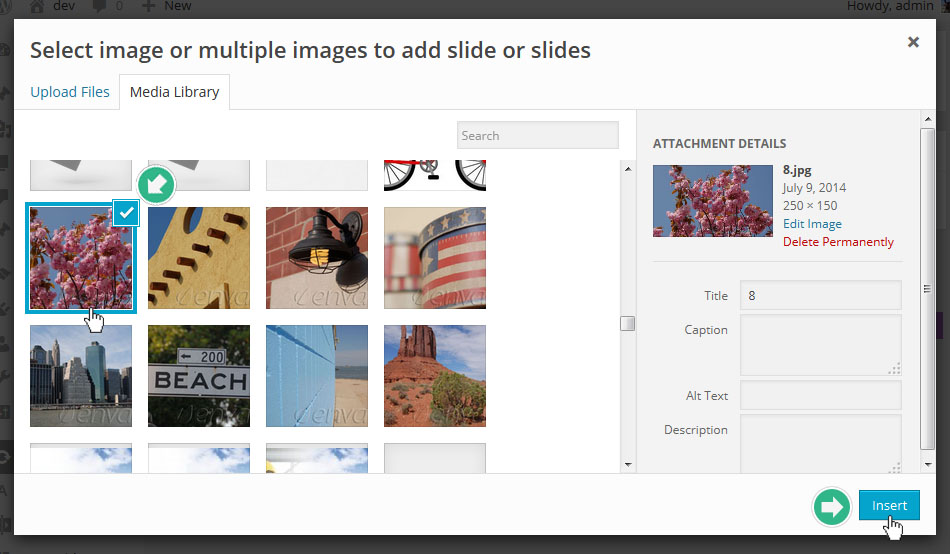Select the blue wall beach thumbnail
This screenshot has height=554, width=950.
[x=317, y=376]
